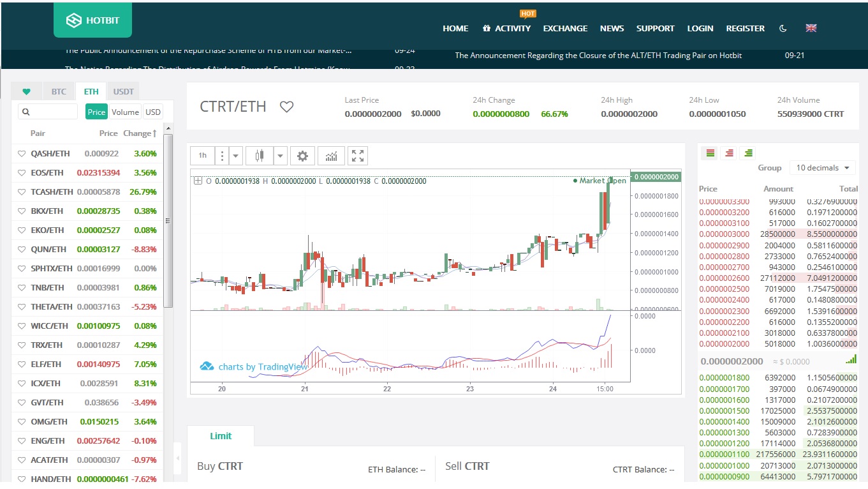868x489 pixels.
Task: Open chart settings gear icon
Action: pyautogui.click(x=302, y=155)
